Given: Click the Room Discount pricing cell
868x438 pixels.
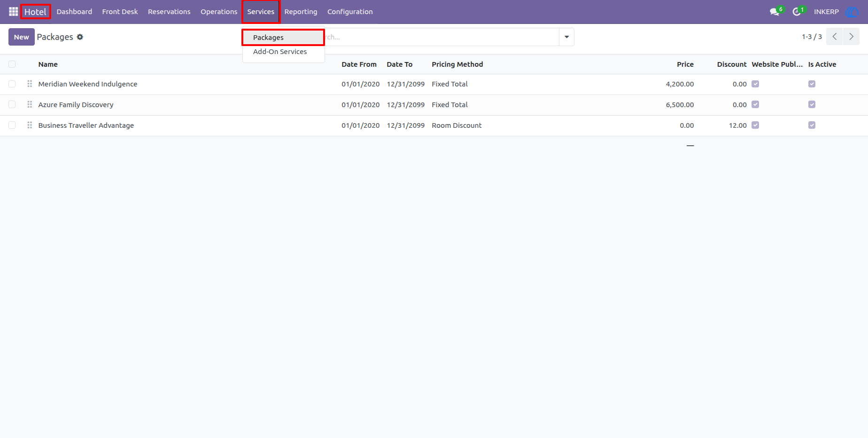Looking at the screenshot, I should pyautogui.click(x=457, y=125).
